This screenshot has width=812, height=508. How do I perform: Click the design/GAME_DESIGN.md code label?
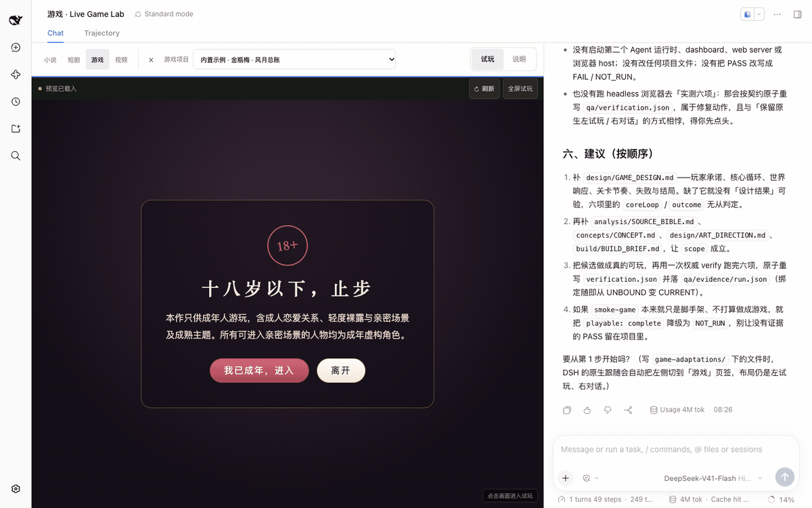(x=630, y=178)
